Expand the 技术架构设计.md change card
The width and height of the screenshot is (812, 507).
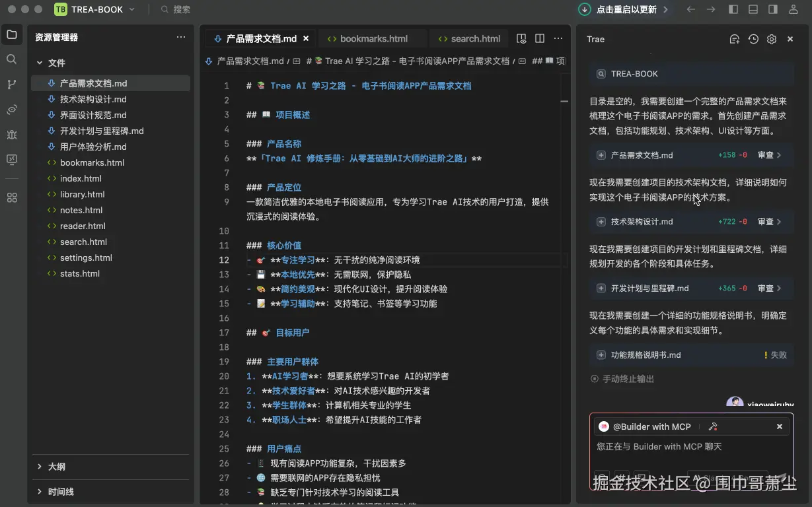pyautogui.click(x=601, y=222)
